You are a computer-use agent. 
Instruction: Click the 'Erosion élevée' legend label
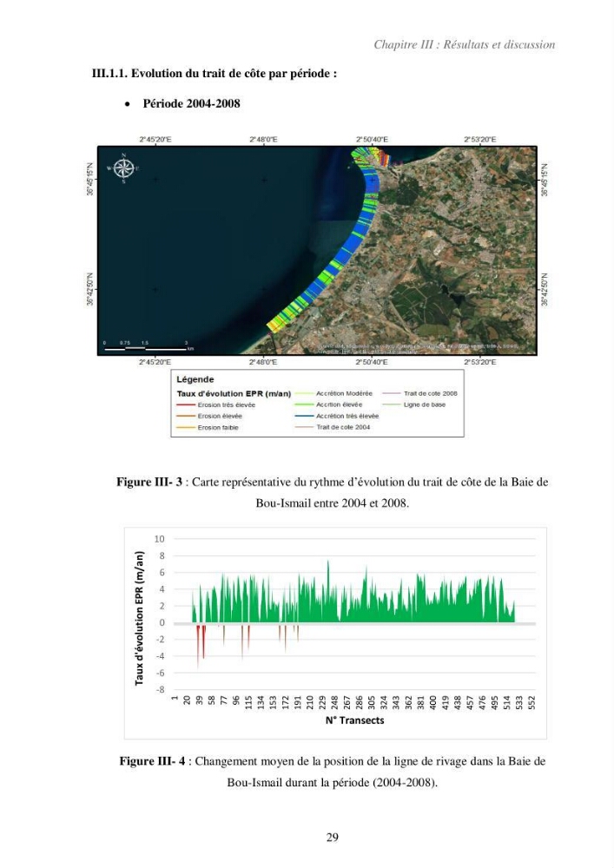click(x=220, y=417)
